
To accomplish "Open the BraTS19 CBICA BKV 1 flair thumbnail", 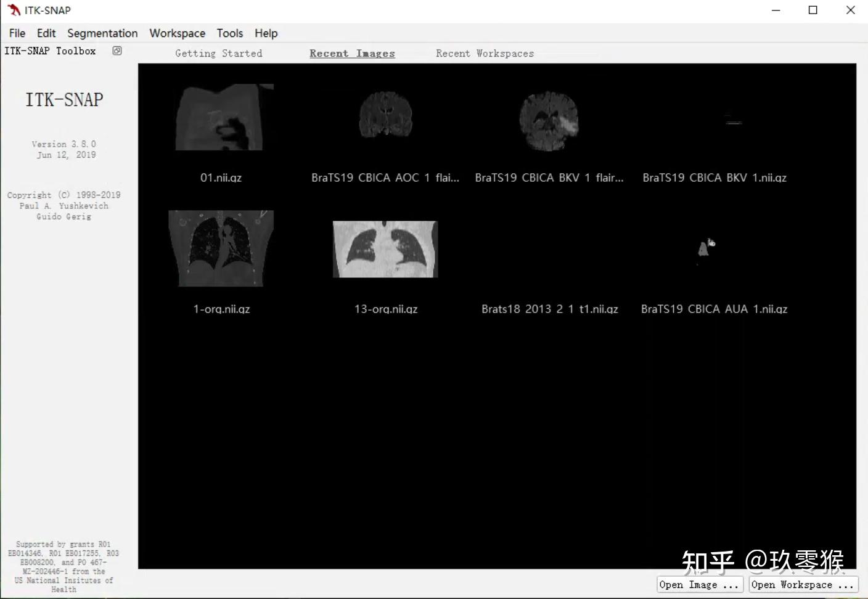I will (x=549, y=121).
